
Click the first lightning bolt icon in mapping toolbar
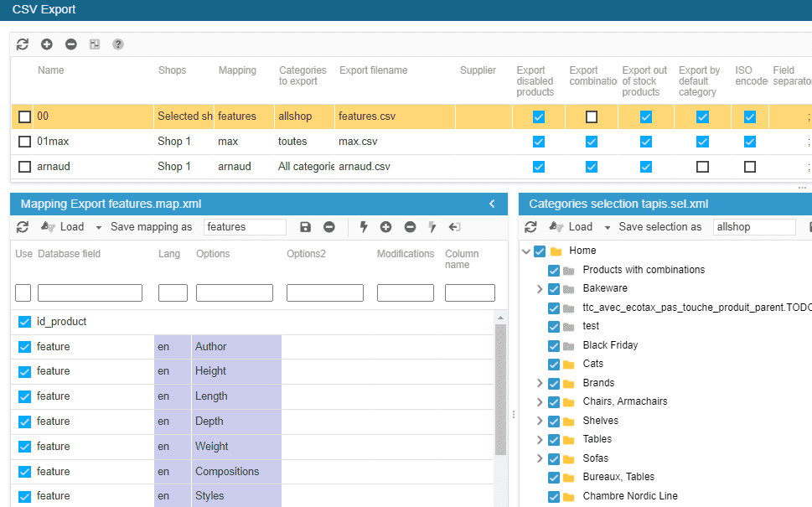364,227
